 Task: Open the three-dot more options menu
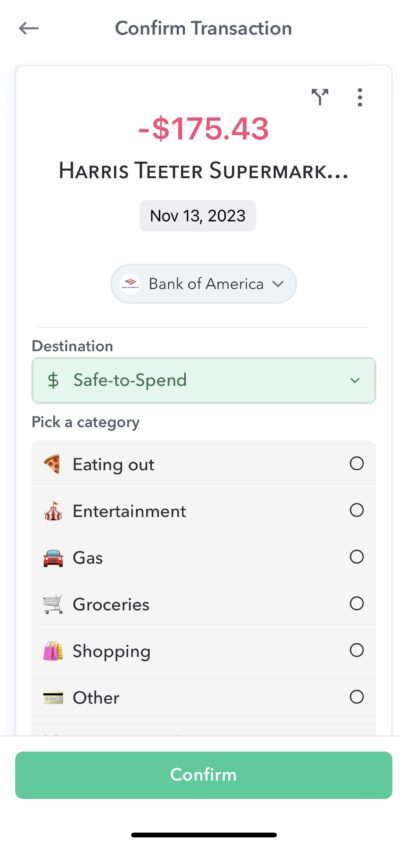tap(360, 97)
